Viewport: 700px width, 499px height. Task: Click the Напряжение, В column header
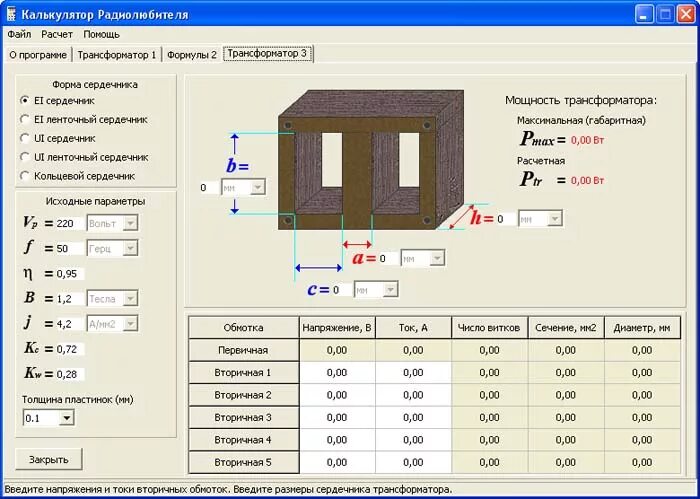(337, 328)
